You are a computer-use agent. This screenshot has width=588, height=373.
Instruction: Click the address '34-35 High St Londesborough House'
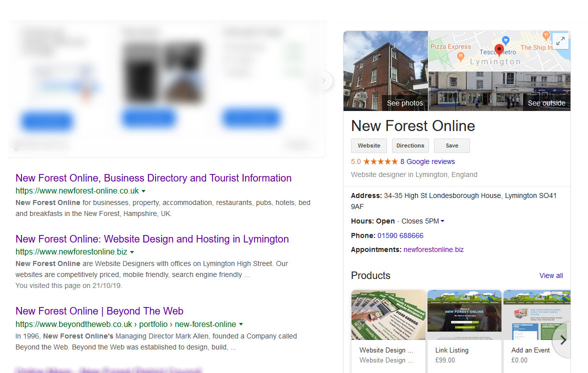442,195
